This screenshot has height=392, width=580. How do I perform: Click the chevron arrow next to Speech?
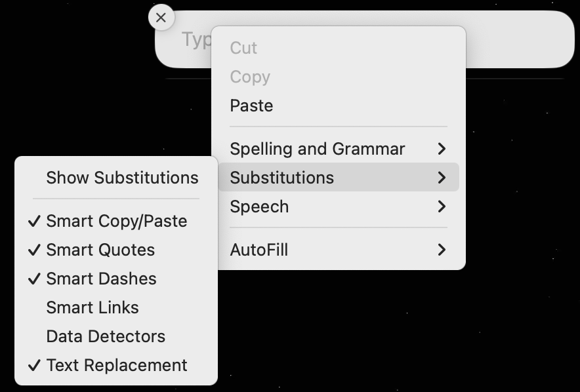click(x=442, y=206)
